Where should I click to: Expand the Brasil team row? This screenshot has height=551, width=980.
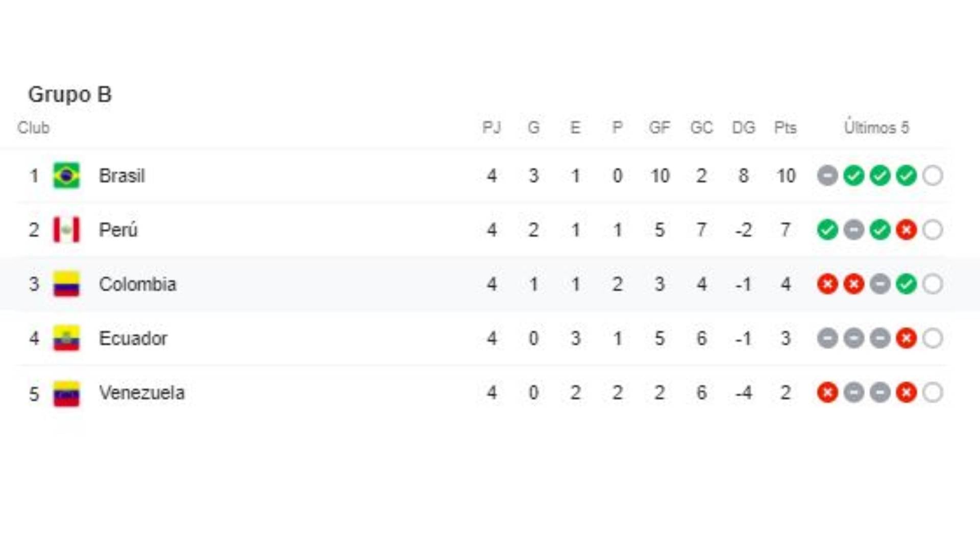pos(121,176)
